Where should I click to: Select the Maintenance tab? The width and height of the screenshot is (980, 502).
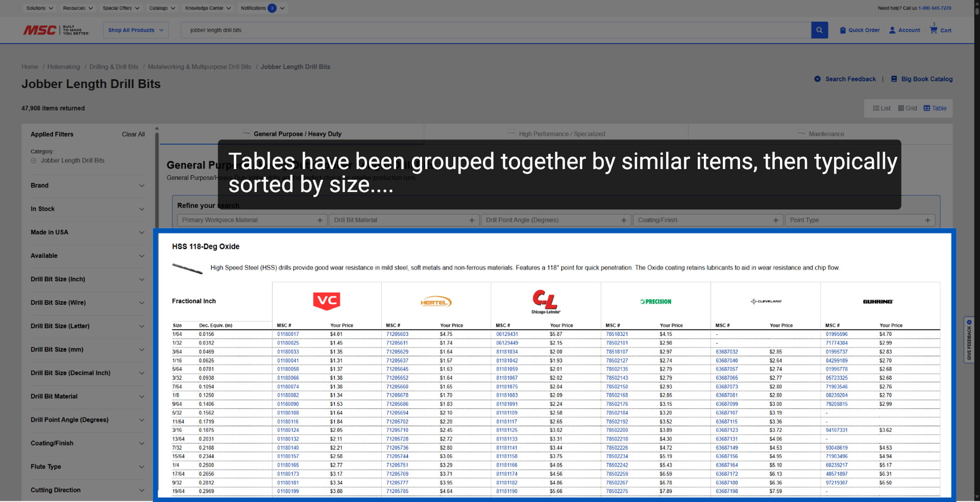point(820,134)
